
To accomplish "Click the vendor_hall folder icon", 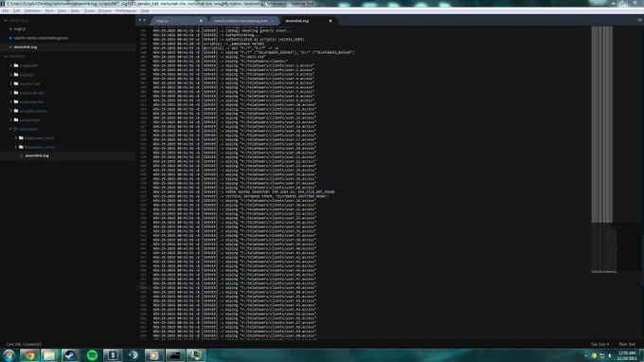I will [x=16, y=83].
